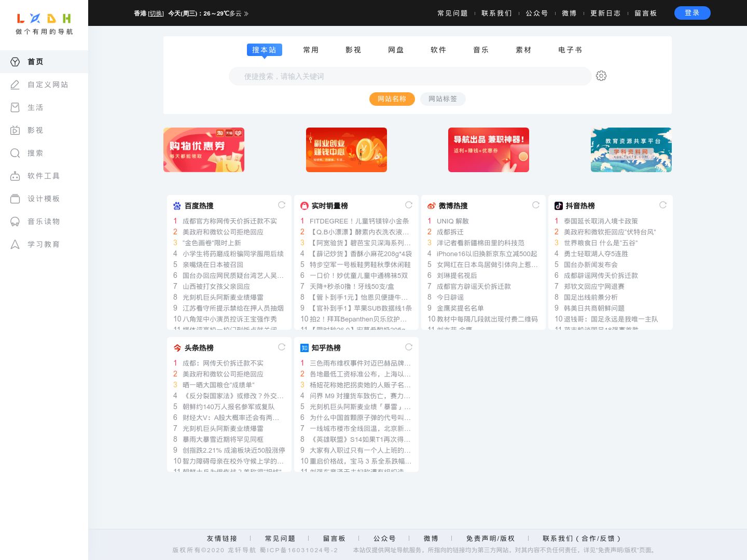Image resolution: width=747 pixels, height=560 pixels.
Task: Click the 设计模板 sidebar icon
Action: 15,199
